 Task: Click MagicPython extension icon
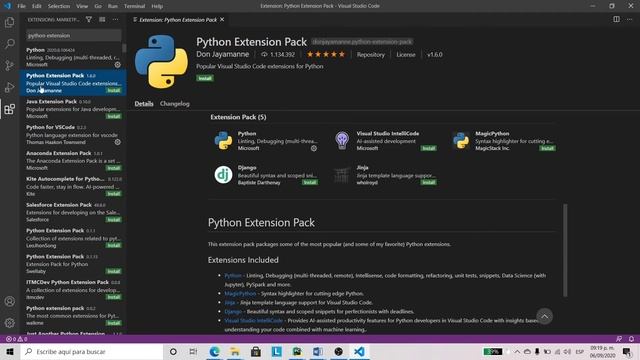click(x=461, y=140)
